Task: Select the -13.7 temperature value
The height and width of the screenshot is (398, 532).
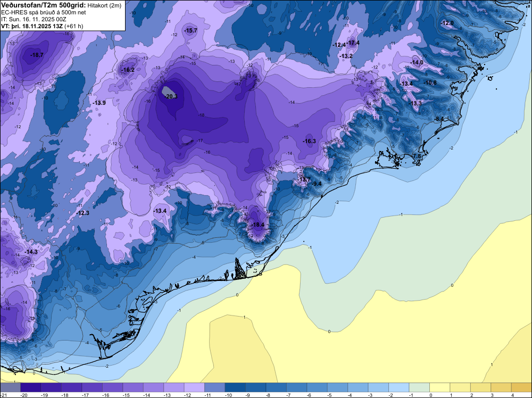Action: point(304,179)
